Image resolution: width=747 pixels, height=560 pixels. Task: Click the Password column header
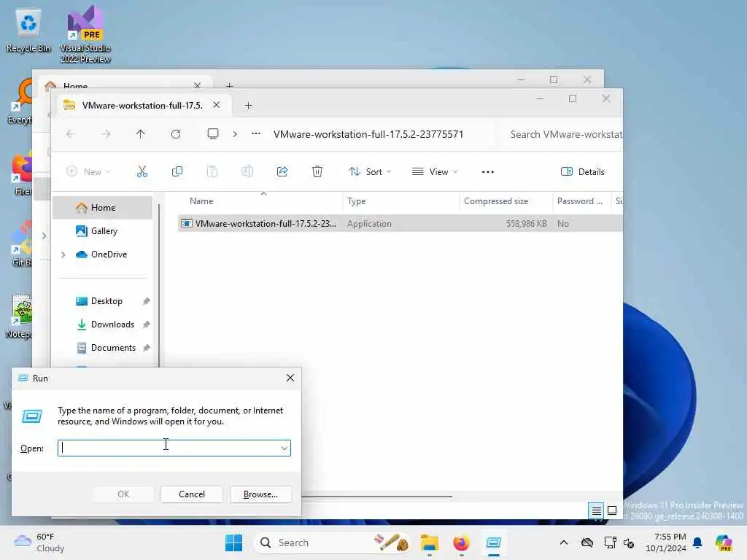coord(581,201)
